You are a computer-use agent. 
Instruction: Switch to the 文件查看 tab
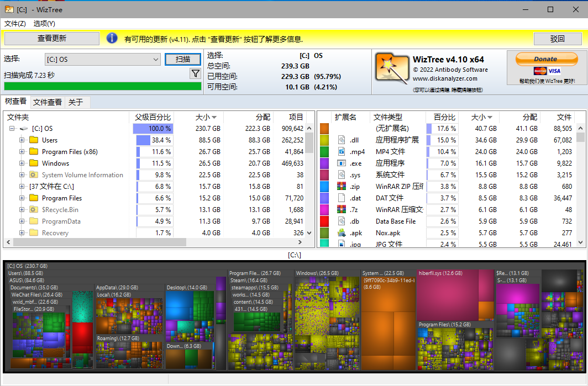pyautogui.click(x=48, y=102)
